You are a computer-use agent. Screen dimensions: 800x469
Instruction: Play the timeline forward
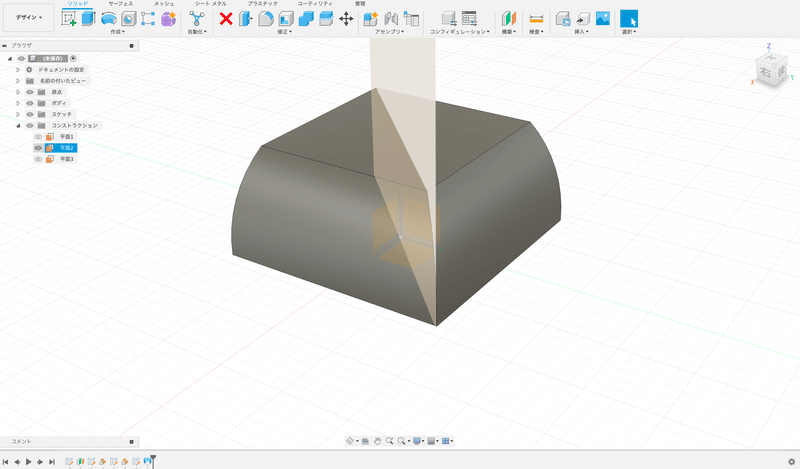click(x=29, y=462)
